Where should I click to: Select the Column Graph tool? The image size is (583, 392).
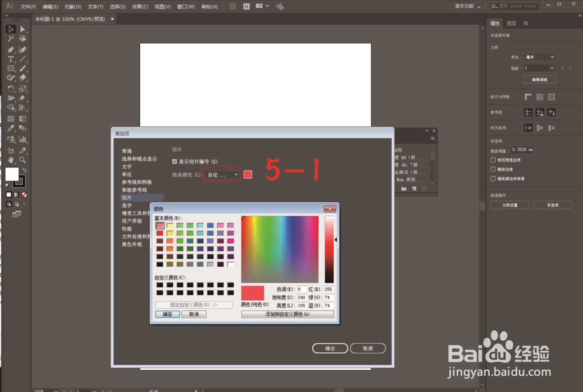pyautogui.click(x=23, y=139)
